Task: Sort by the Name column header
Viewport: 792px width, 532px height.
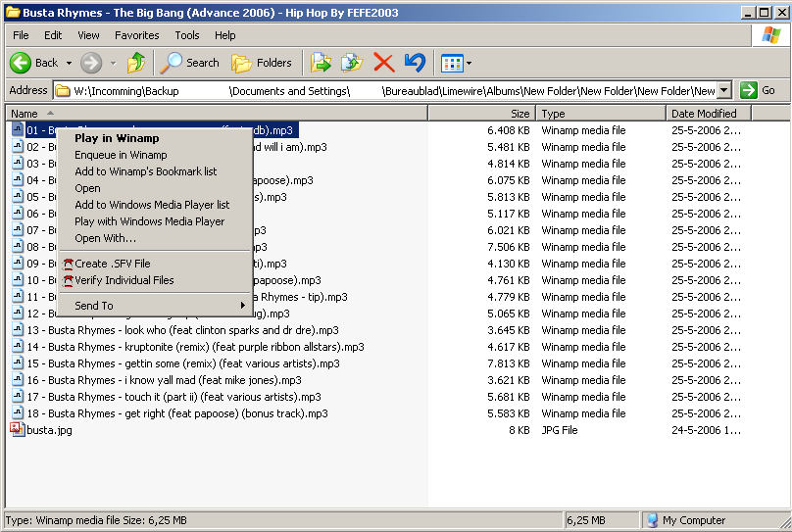Action: [217, 114]
